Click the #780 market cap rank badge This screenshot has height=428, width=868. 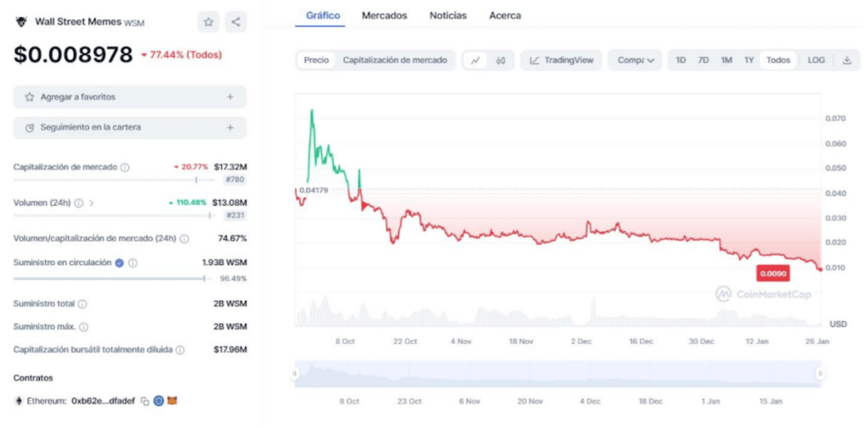[236, 180]
